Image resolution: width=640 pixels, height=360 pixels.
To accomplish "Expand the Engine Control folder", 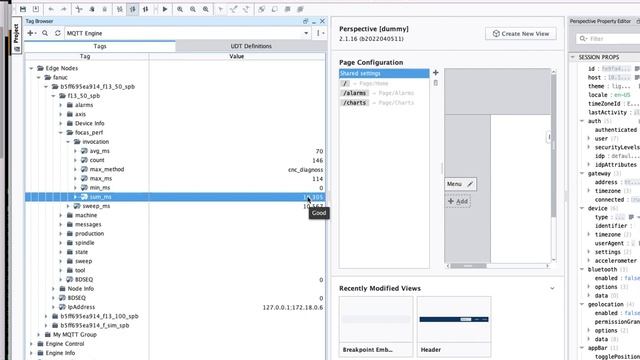I will pos(31,344).
